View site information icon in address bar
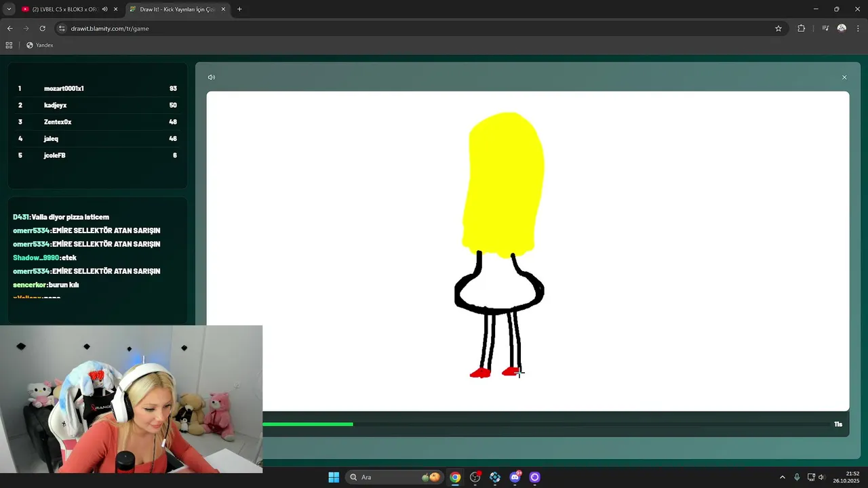 [x=62, y=28]
